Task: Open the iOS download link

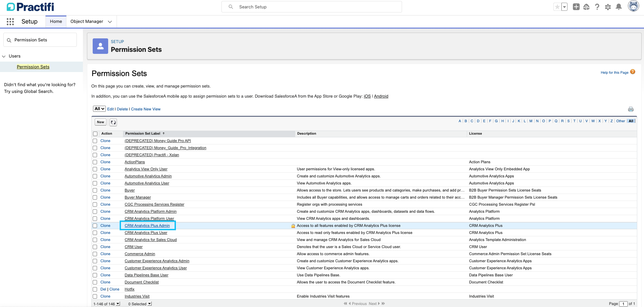Action: pyautogui.click(x=367, y=96)
